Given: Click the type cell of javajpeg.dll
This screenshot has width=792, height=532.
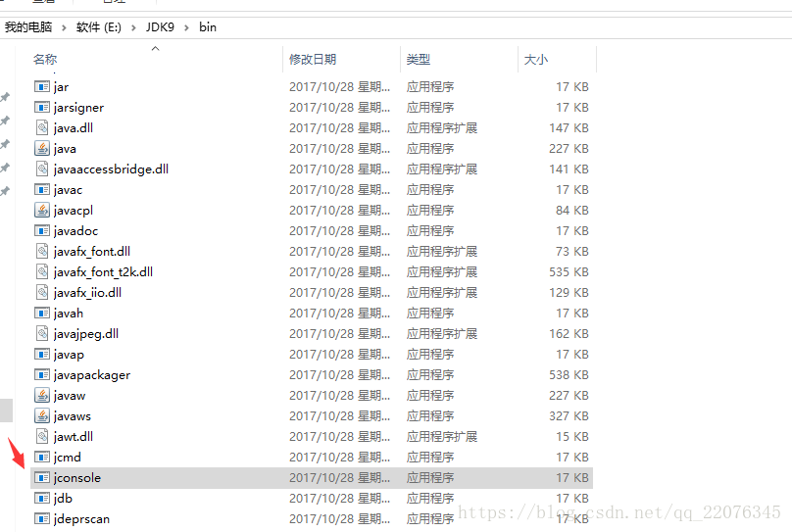Looking at the screenshot, I should [442, 334].
